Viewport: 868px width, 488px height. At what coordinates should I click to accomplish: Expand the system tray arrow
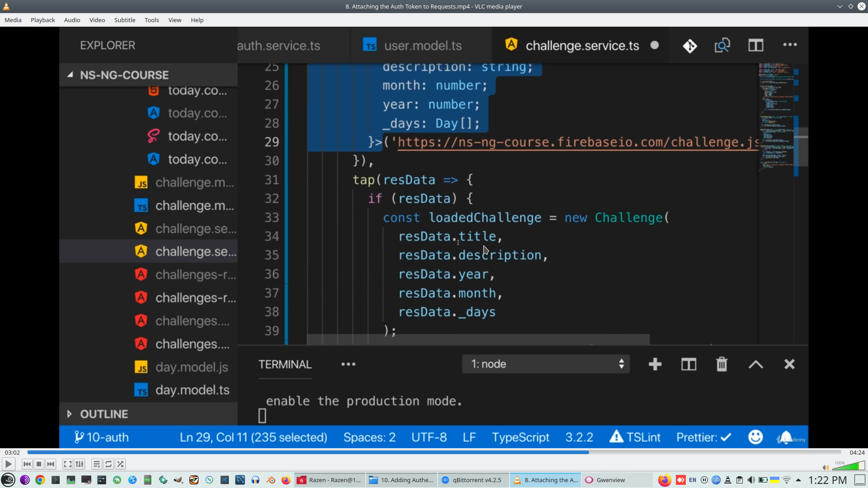point(798,480)
